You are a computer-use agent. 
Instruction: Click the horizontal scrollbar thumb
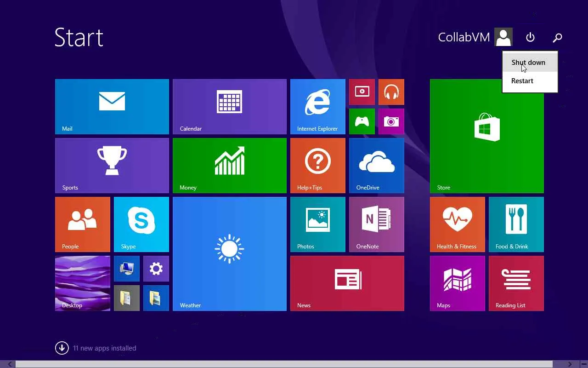pos(284,364)
